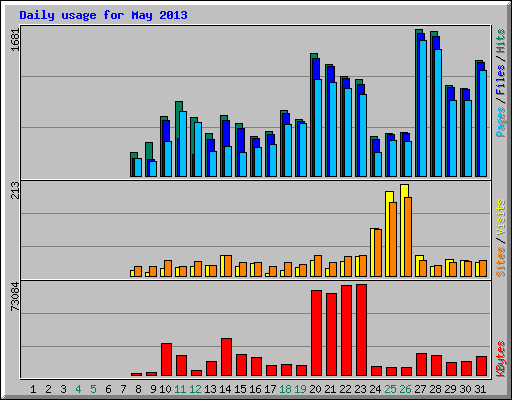The height and width of the screenshot is (400, 512).
Task: Click day label 3 on the x-axis
Action: 63,389
